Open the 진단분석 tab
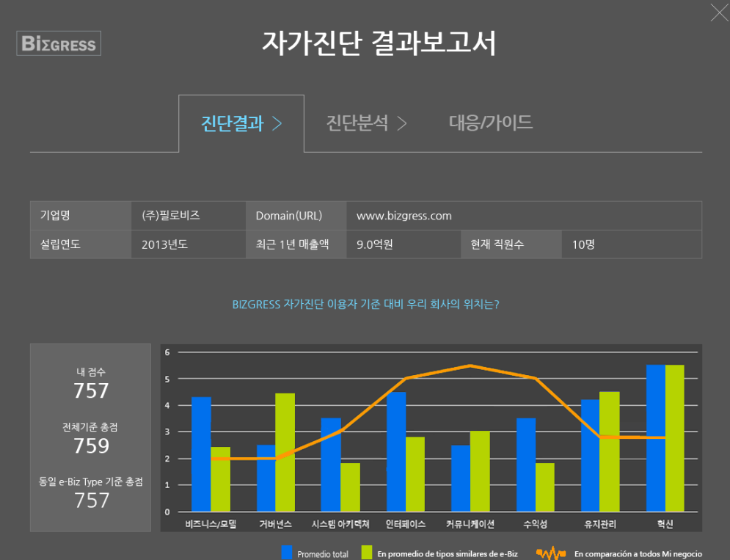730x560 pixels. pyautogui.click(x=357, y=123)
